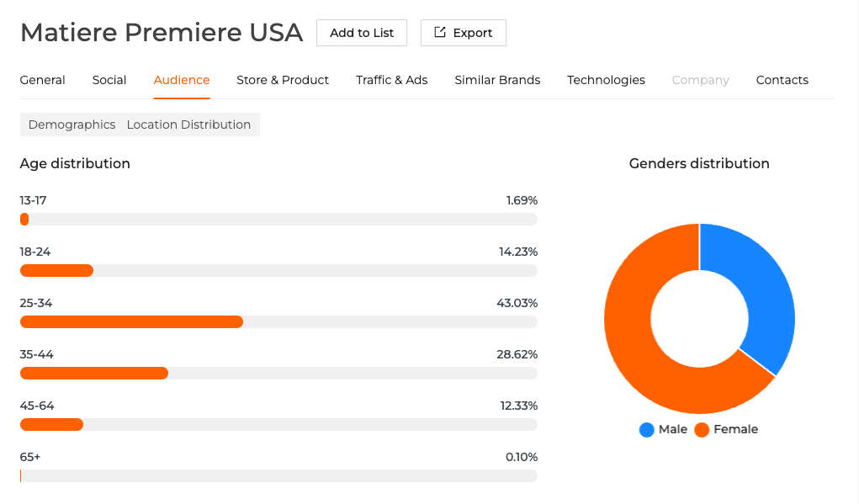Select the Audience tab

(x=182, y=80)
